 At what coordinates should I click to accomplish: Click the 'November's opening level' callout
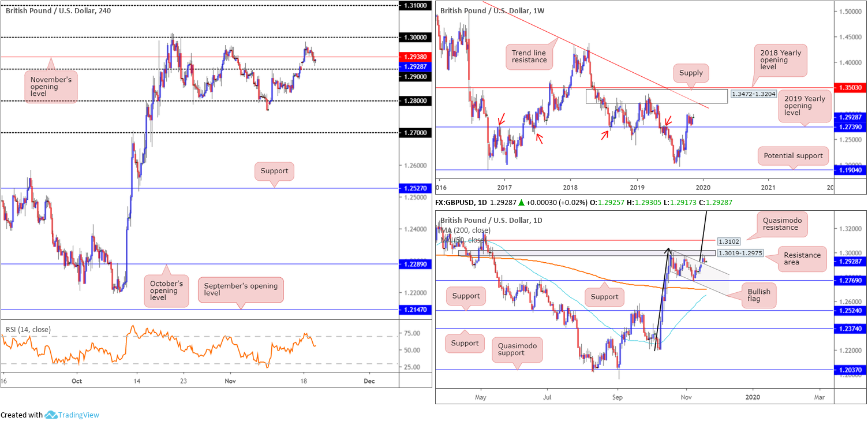(x=50, y=86)
